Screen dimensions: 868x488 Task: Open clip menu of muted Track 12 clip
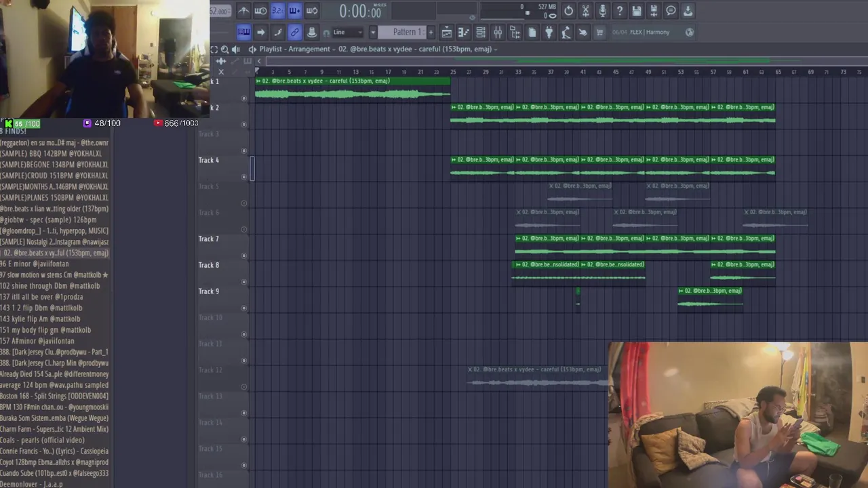470,369
